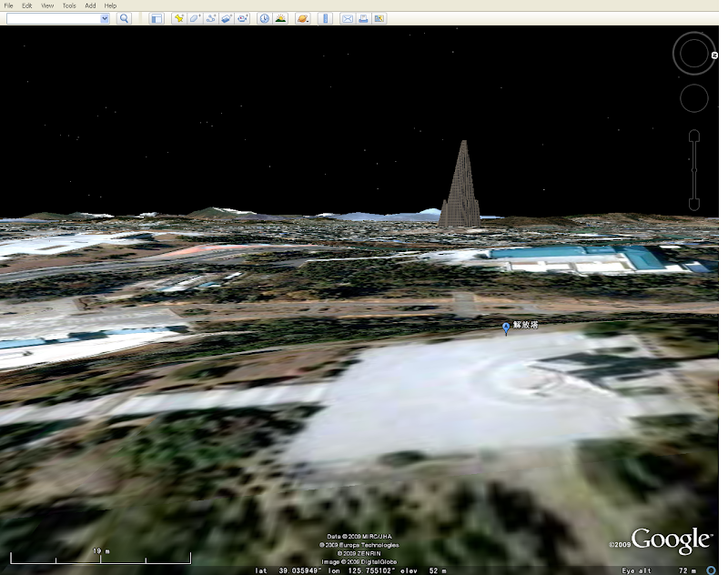
Task: Click the streaming status icon bottom right
Action: click(711, 570)
